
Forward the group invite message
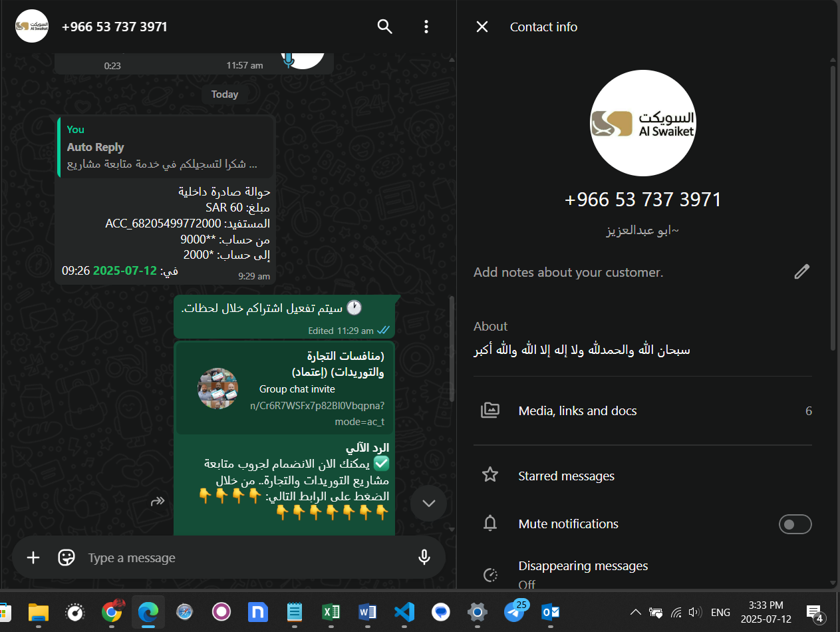point(158,501)
